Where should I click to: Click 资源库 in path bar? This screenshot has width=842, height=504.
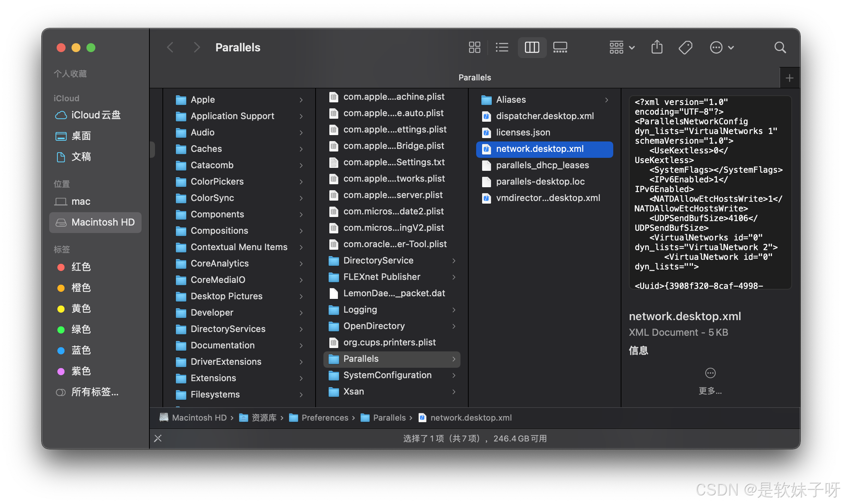[x=258, y=418]
